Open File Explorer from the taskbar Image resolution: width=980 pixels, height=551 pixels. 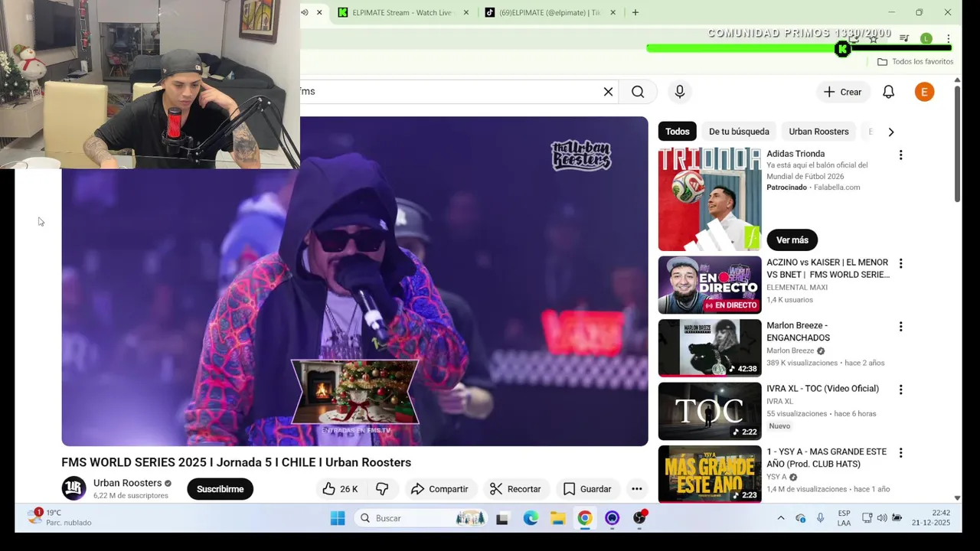click(x=557, y=518)
